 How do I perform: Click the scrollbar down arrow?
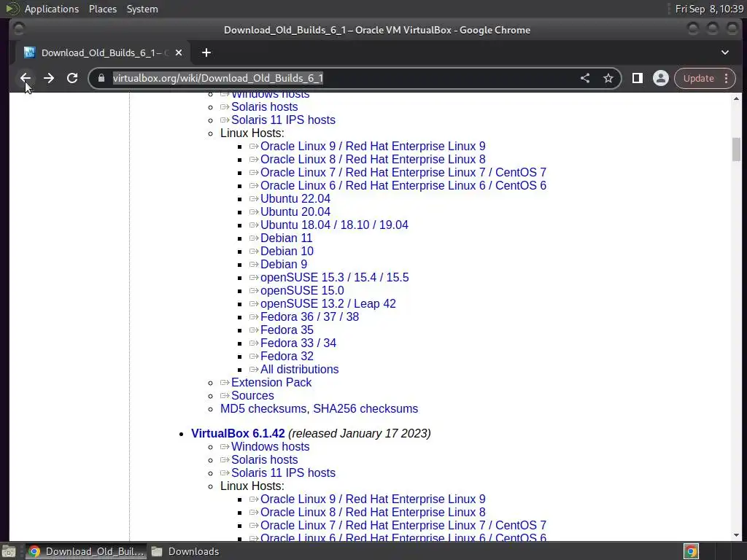pos(737,535)
